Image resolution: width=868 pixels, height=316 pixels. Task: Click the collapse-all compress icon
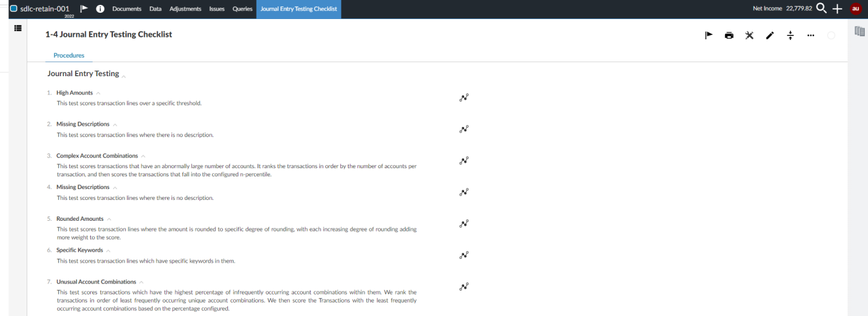click(790, 36)
